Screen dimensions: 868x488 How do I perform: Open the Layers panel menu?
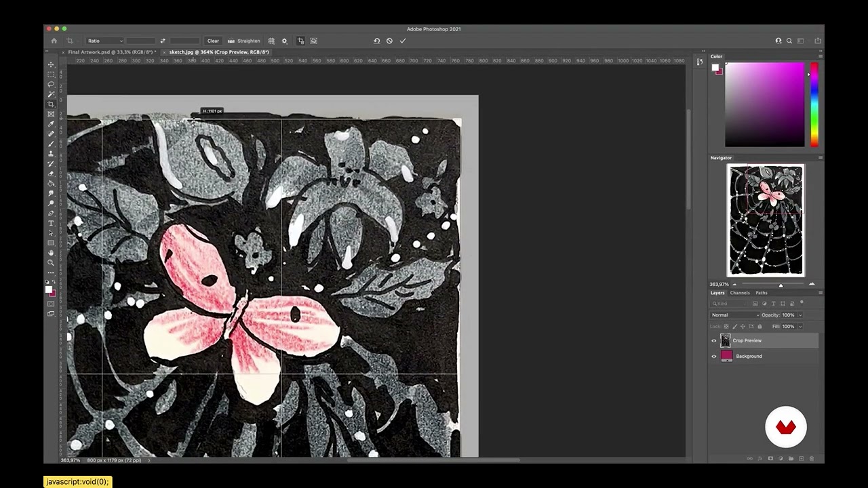[x=820, y=293]
